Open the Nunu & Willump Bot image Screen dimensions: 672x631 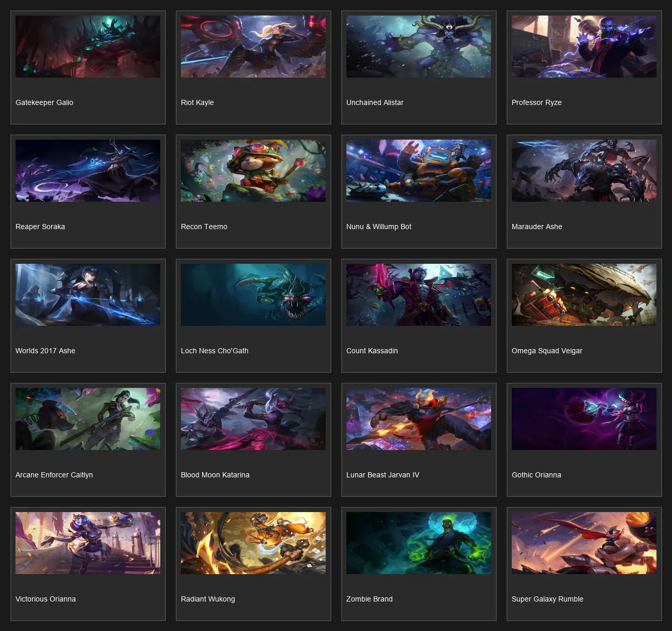419,171
